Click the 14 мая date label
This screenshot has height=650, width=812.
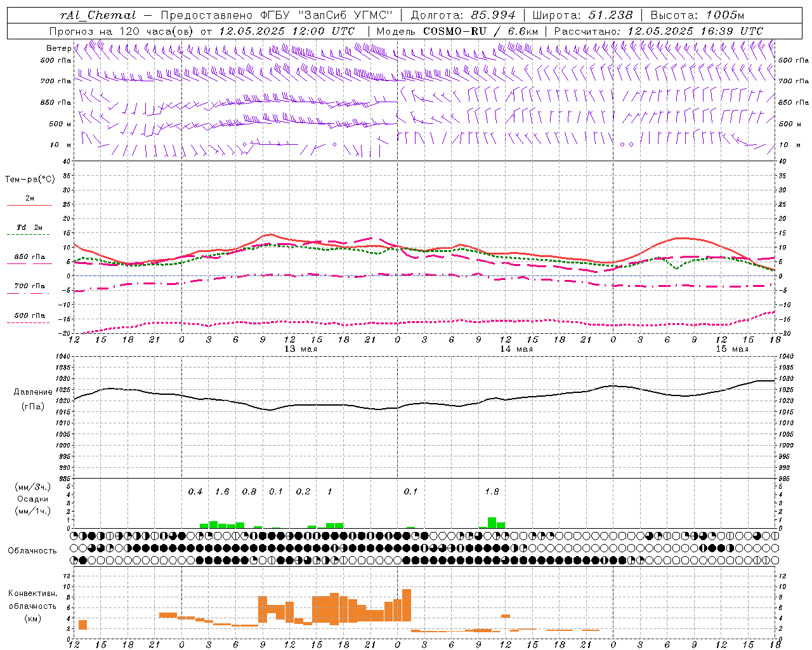pyautogui.click(x=516, y=349)
